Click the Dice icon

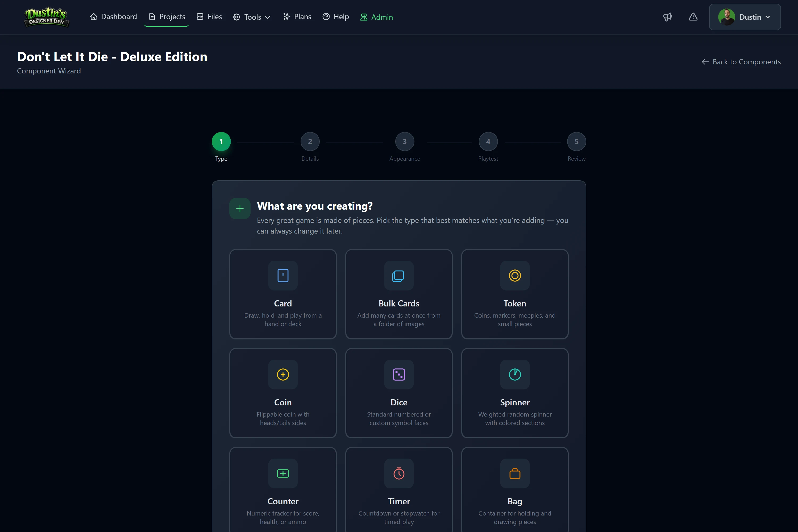(x=399, y=375)
